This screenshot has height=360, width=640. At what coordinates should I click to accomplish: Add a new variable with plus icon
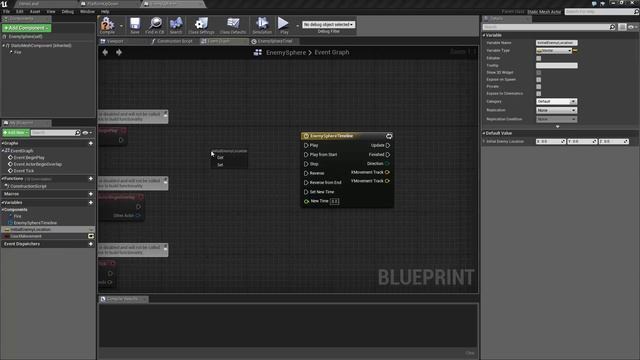pos(91,202)
